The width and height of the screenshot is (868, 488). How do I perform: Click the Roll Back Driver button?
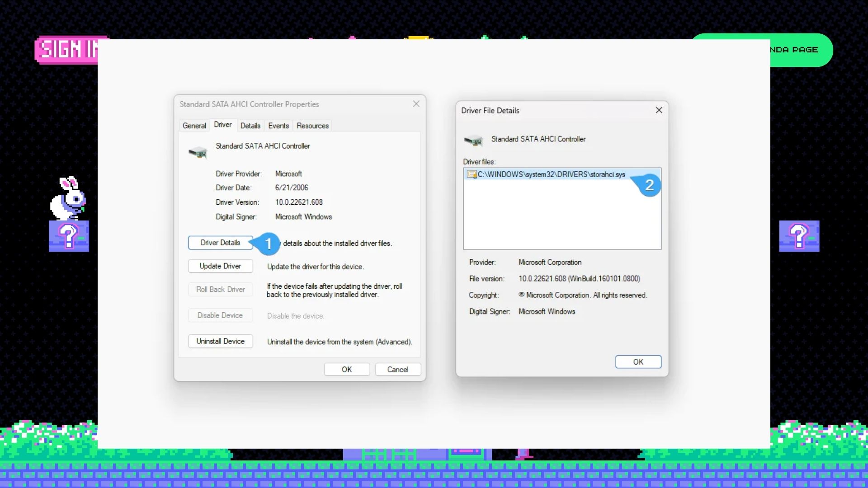221,289
